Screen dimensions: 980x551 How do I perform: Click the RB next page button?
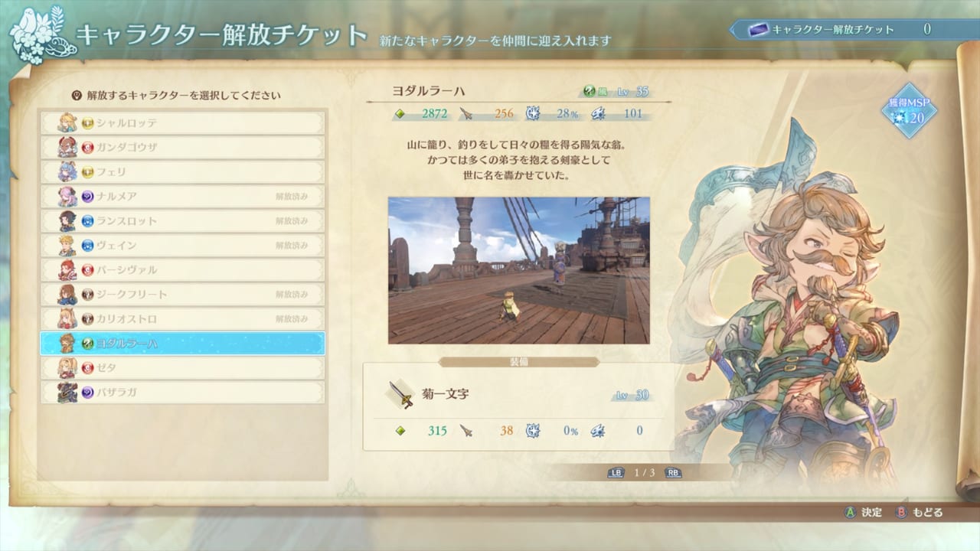[x=673, y=473]
